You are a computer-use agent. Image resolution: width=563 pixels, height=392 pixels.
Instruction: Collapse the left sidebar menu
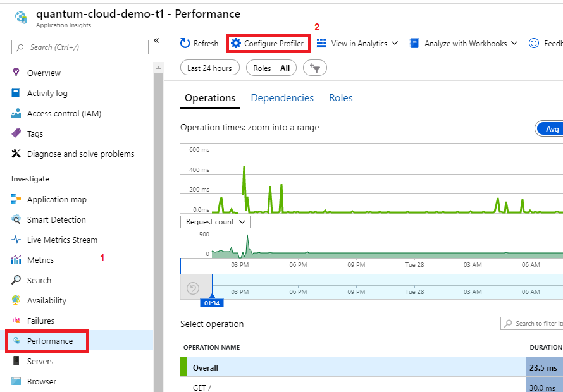pos(156,41)
